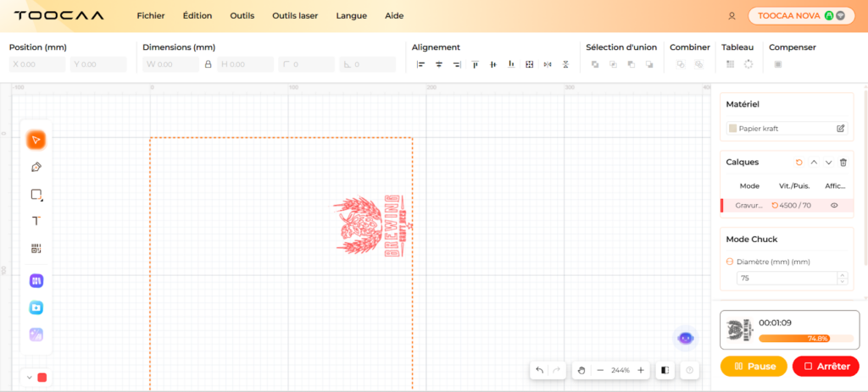The image size is (868, 392).
Task: Click the Calques refresh icon
Action: point(798,162)
